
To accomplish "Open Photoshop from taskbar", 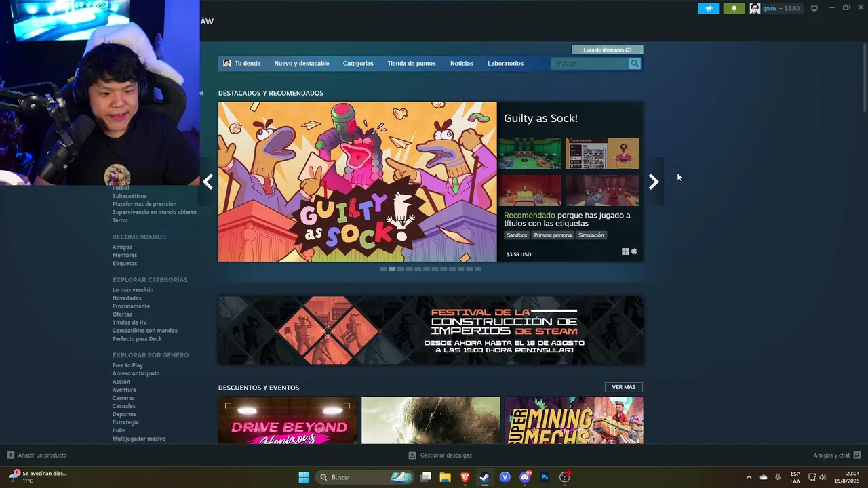I will tap(545, 477).
